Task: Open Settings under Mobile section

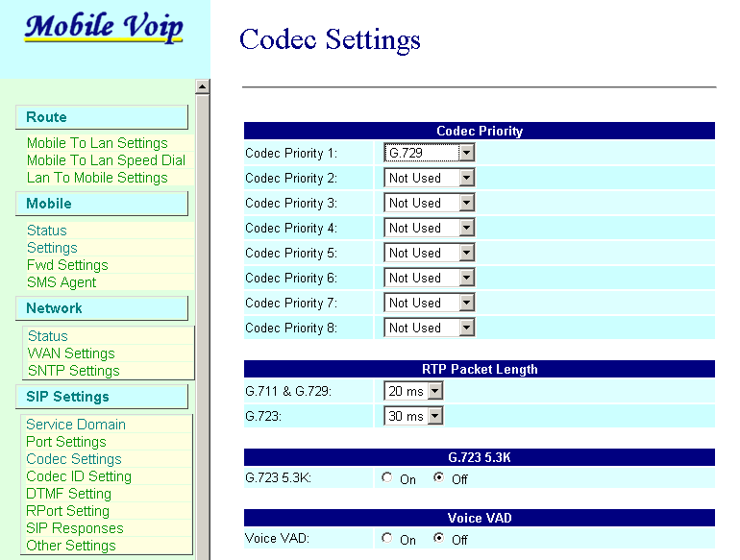Action: 52,248
